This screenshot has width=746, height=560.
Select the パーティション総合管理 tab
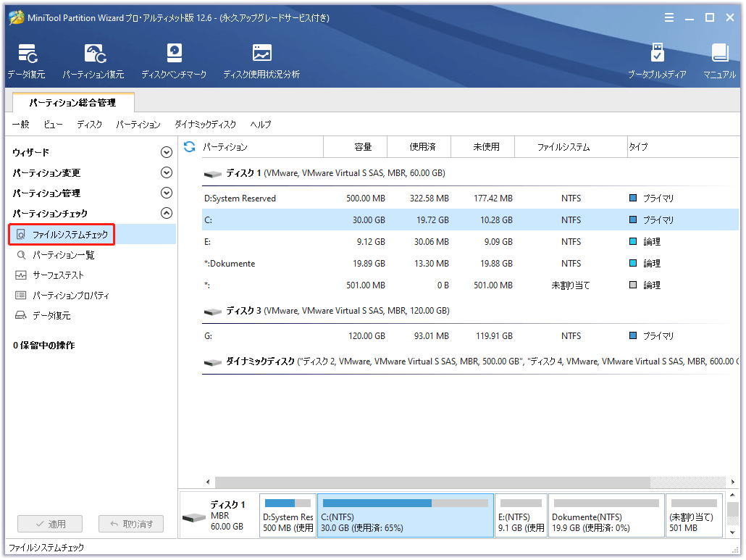[73, 102]
